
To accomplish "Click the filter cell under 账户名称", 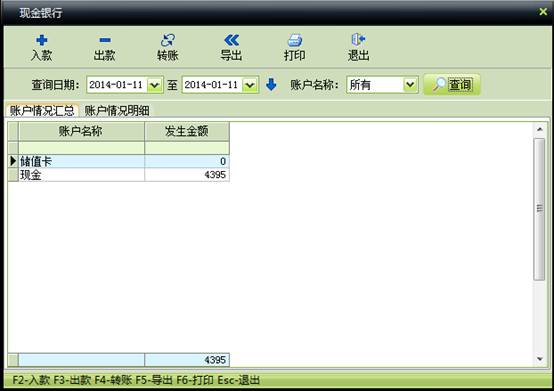I will pyautogui.click(x=81, y=148).
